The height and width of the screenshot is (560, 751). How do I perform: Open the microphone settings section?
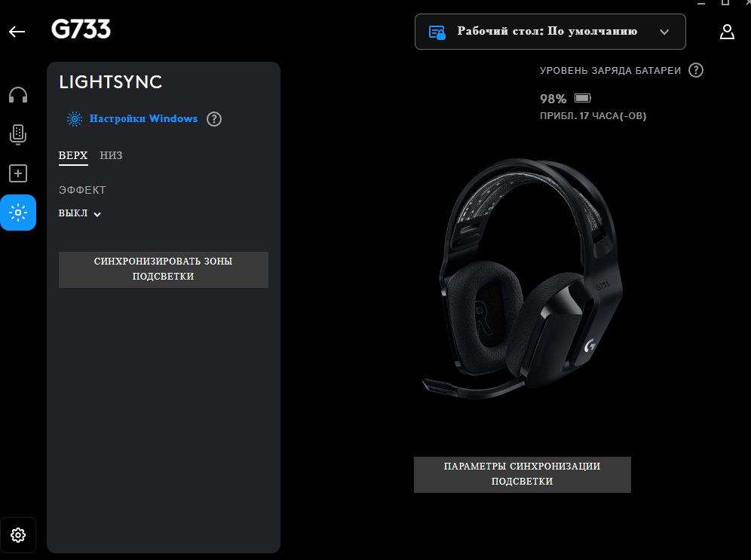click(18, 134)
